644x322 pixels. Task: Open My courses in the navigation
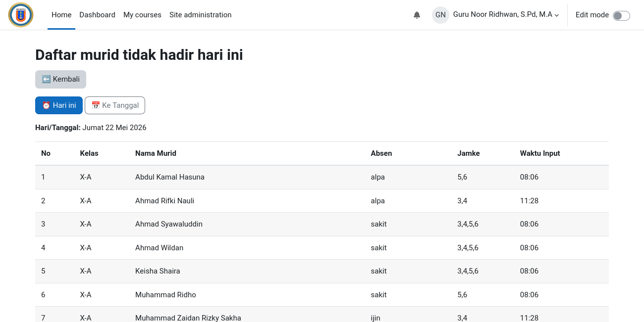[x=142, y=15]
